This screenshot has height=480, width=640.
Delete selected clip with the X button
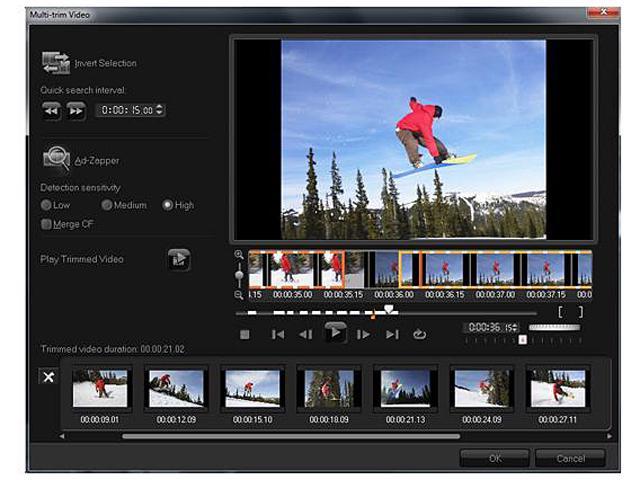[47, 377]
